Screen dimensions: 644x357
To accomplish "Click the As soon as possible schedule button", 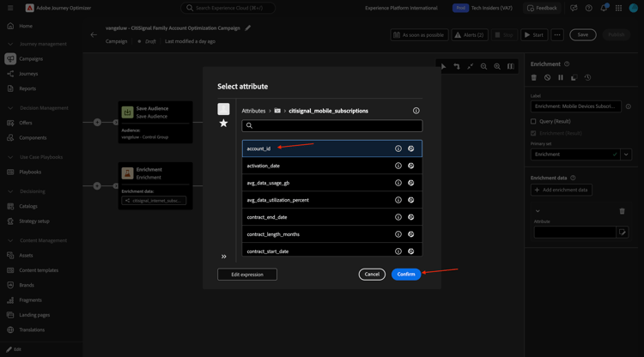I will pyautogui.click(x=419, y=35).
